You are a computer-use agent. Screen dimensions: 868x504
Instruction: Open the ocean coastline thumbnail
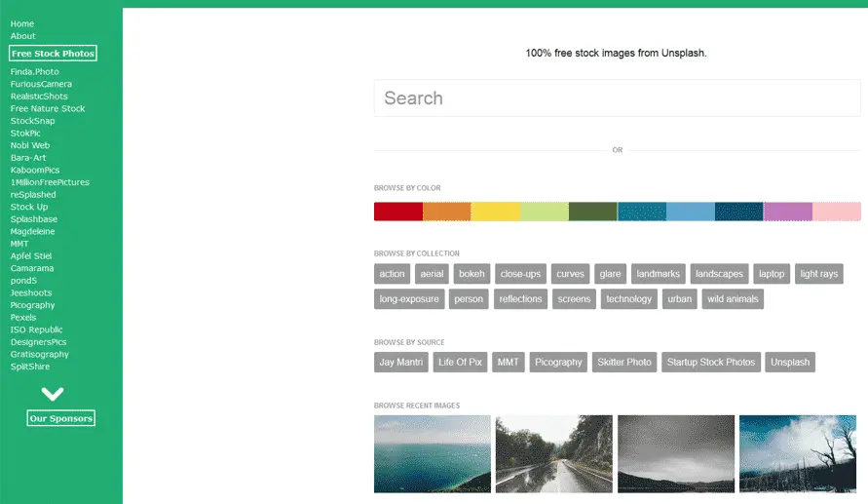pyautogui.click(x=433, y=454)
